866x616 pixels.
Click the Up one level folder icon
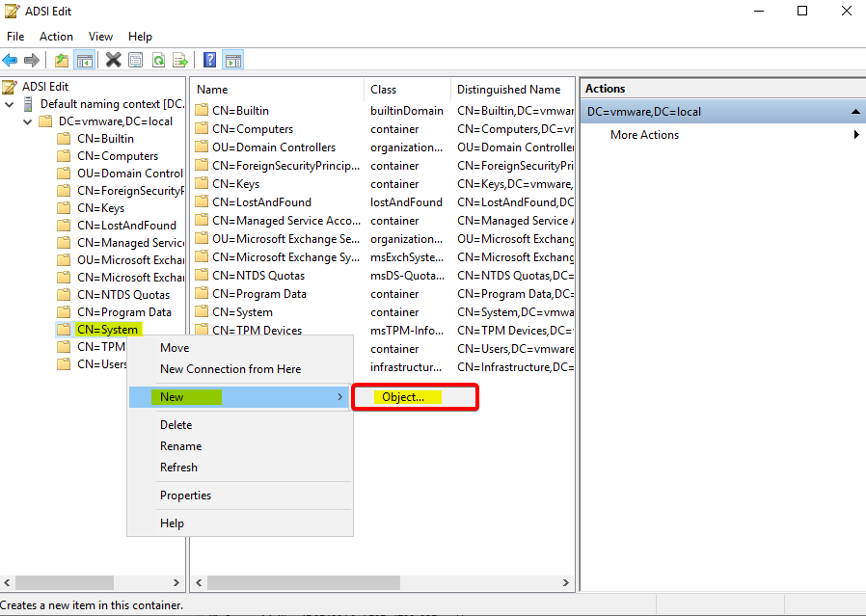click(x=62, y=60)
